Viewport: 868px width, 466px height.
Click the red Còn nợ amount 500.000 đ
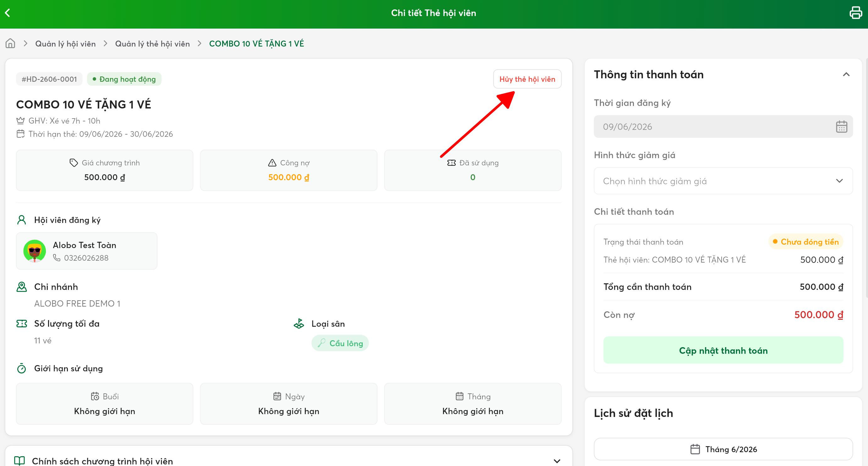tap(819, 315)
